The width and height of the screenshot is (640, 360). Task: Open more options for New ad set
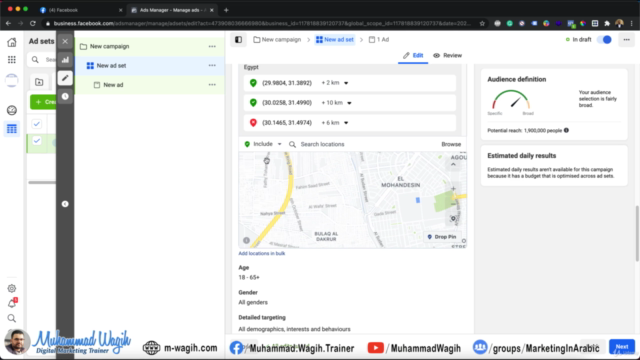click(x=212, y=65)
